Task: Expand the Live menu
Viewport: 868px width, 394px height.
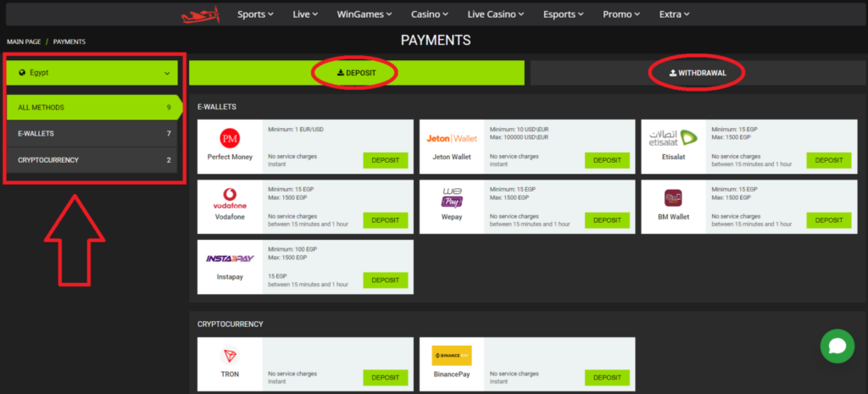Action: (x=305, y=14)
